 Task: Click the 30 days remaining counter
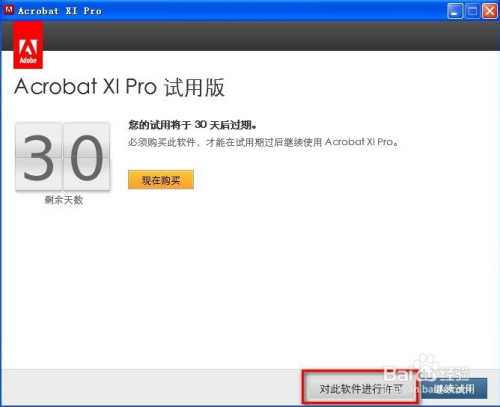(62, 157)
